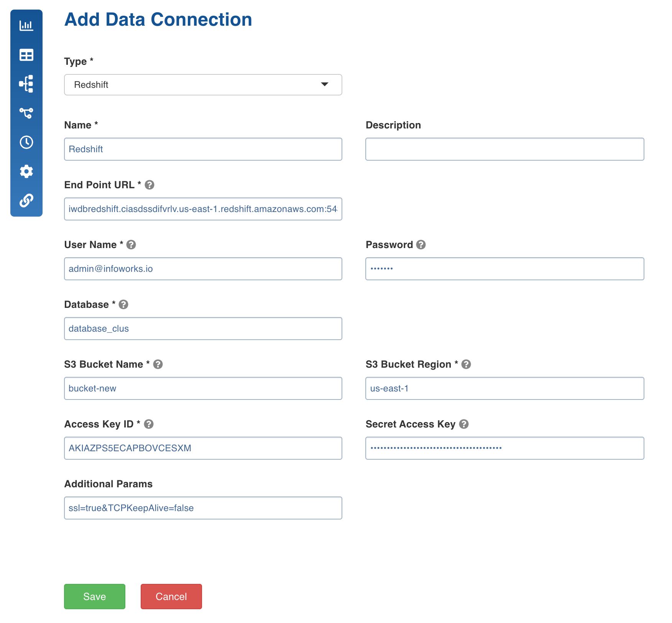Focus the Database input field
Screen dimensions: 672x623
click(x=203, y=329)
